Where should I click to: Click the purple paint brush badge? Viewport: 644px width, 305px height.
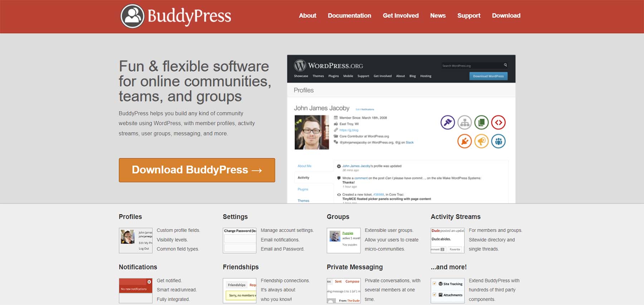(x=448, y=122)
